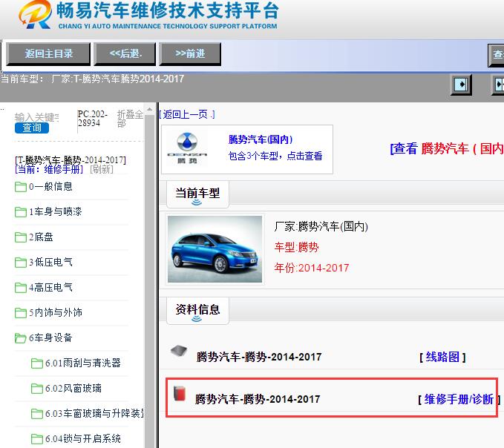504x448 pixels.
Task: Click 包含3个车型，点击查看 link
Action: pyautogui.click(x=275, y=156)
